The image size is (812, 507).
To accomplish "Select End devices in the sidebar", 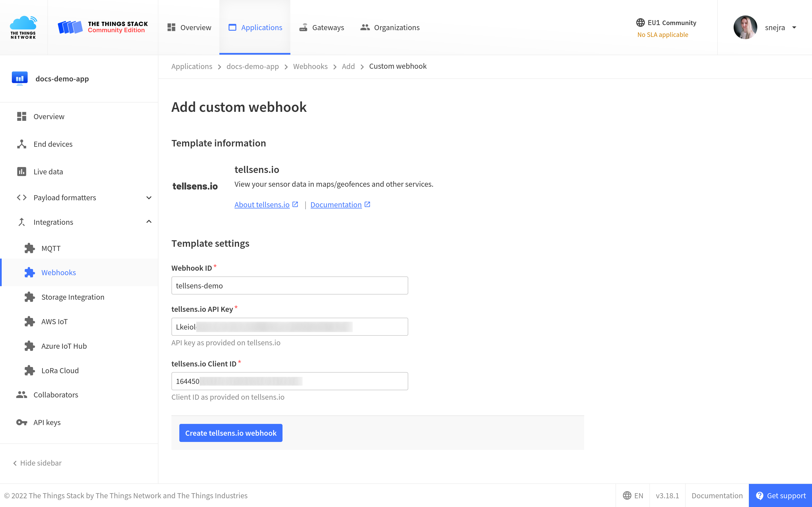I will pyautogui.click(x=53, y=144).
